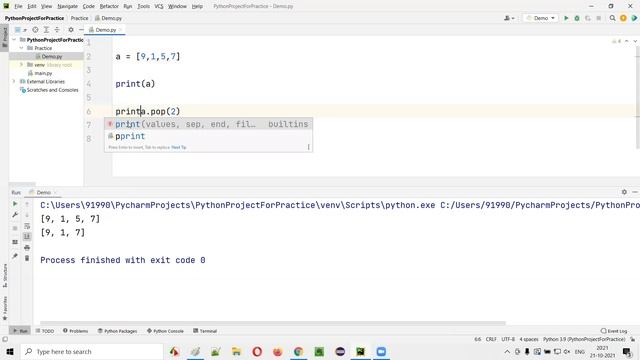
Task: Go to previous highlighted problem arrow
Action: click(627, 41)
